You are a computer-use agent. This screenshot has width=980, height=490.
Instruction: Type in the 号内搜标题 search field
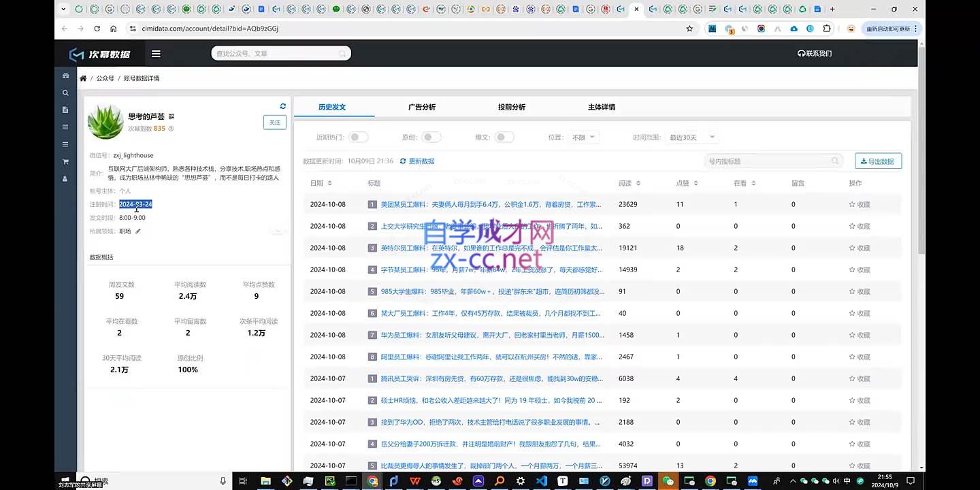(x=762, y=161)
